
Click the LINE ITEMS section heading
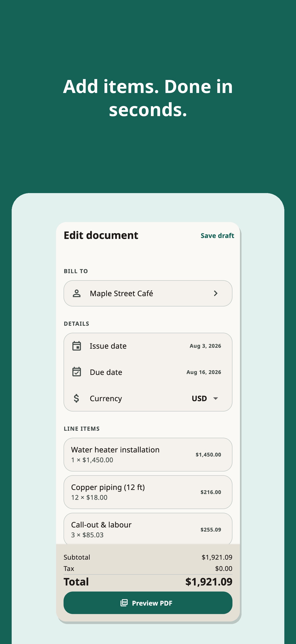pos(82,428)
